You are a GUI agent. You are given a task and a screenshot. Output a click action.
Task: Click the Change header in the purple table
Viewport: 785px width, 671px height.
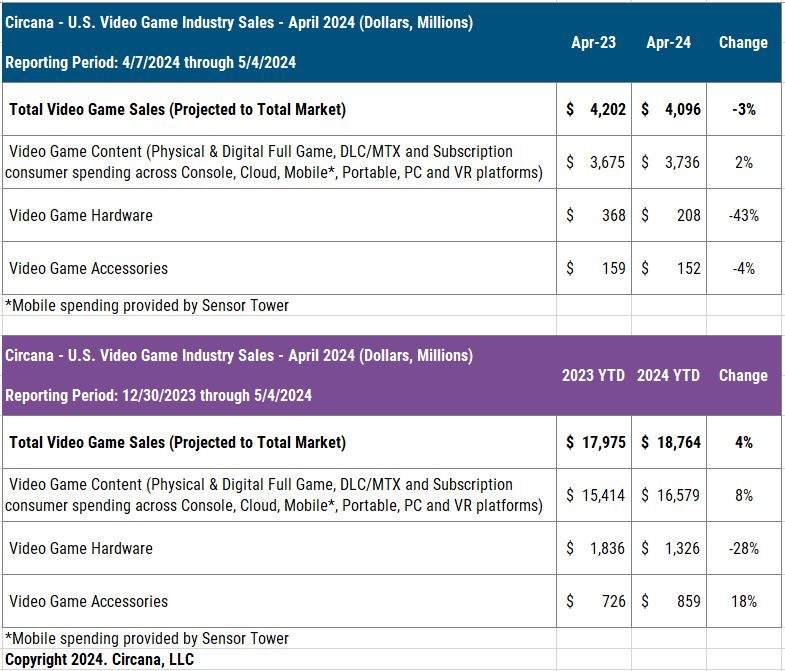coord(743,376)
